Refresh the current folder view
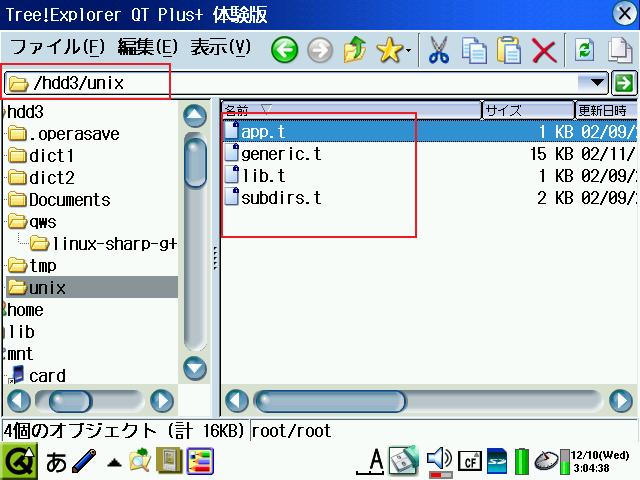640x480 pixels. (584, 50)
